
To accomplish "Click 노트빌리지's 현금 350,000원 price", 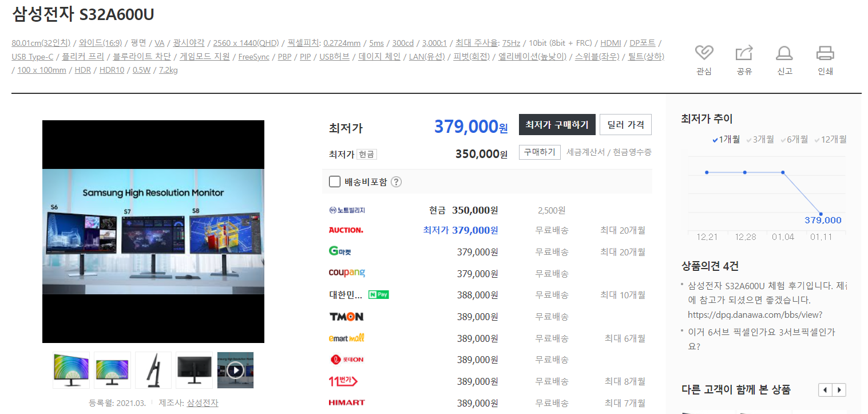I will point(463,210).
